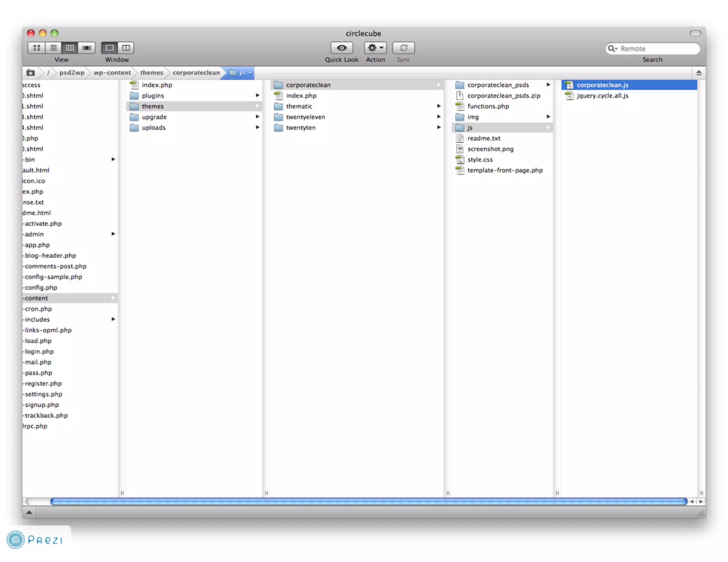
Task: Click the eject icon in path bar
Action: pyautogui.click(x=698, y=73)
